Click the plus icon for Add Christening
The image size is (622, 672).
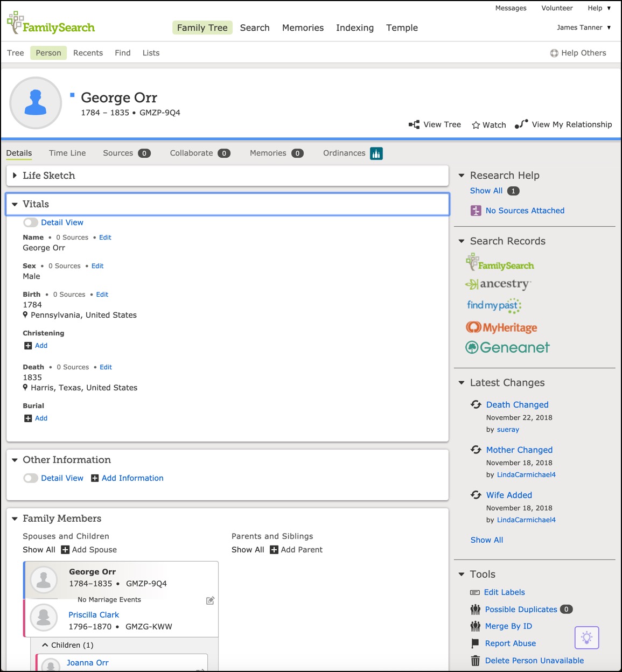(28, 346)
